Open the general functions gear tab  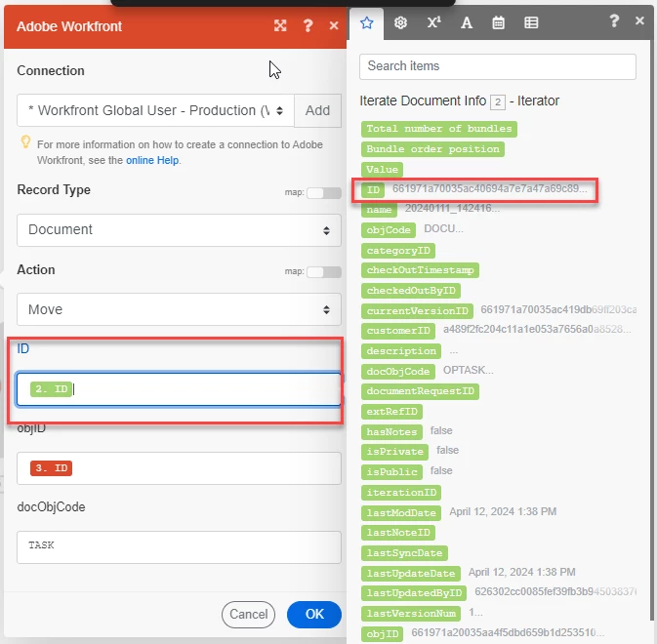400,22
